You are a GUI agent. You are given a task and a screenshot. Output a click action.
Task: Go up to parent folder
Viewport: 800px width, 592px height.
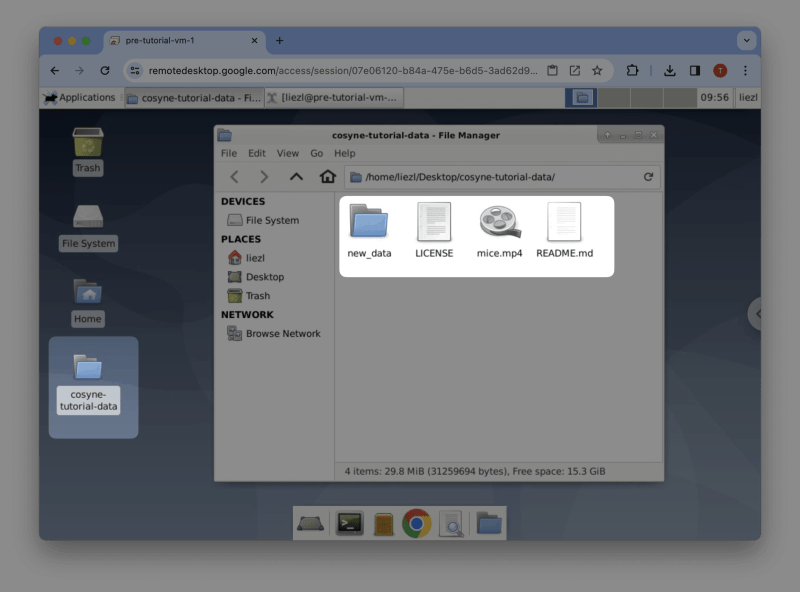coord(296,177)
